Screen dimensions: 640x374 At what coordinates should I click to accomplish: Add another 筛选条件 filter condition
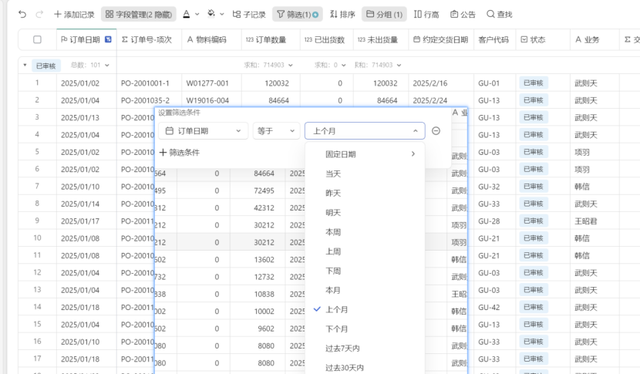(180, 152)
